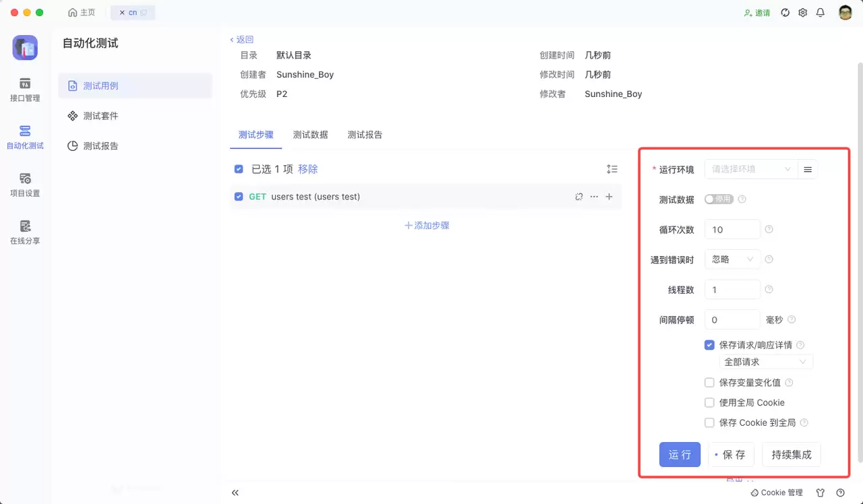Click the link icon on users test step
The image size is (863, 504).
pos(578,197)
